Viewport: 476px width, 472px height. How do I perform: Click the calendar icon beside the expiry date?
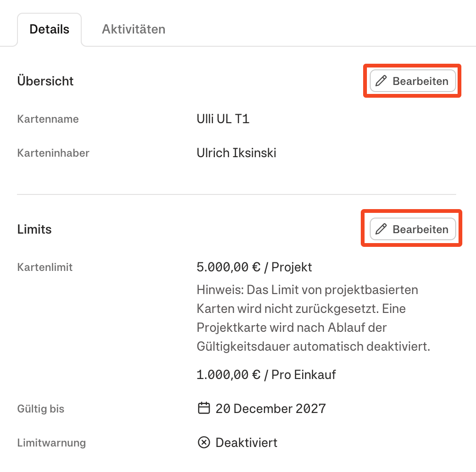click(204, 408)
